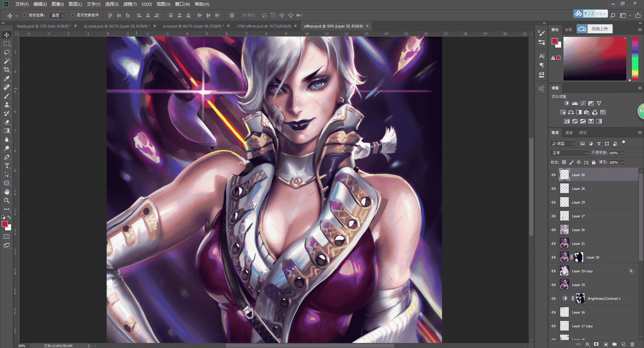This screenshot has width=644, height=348.
Task: Open the layer filter 类型 dropdown
Action: click(x=563, y=143)
